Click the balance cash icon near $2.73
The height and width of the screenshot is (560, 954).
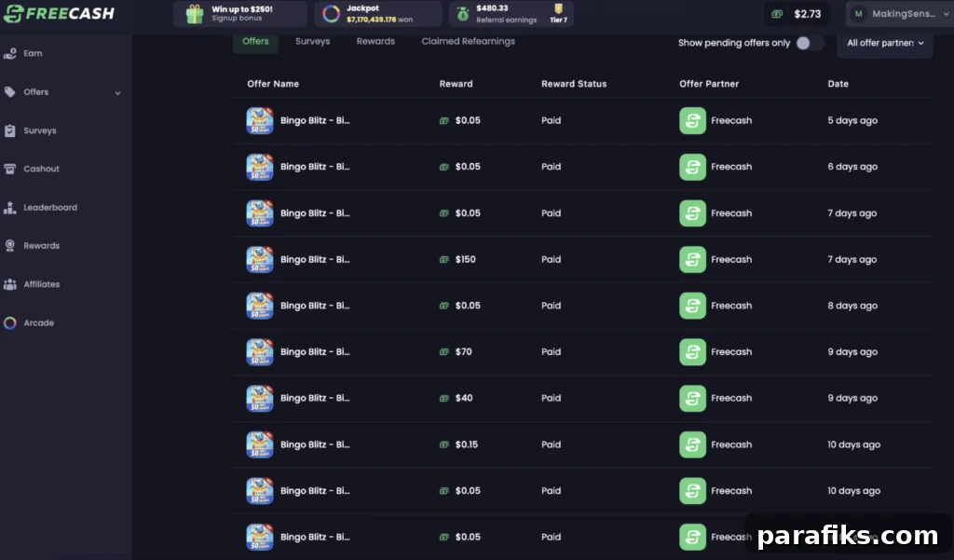click(x=777, y=14)
